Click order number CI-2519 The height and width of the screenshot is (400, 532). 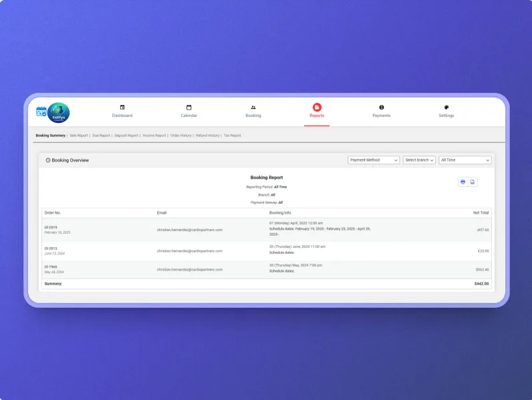pyautogui.click(x=51, y=227)
